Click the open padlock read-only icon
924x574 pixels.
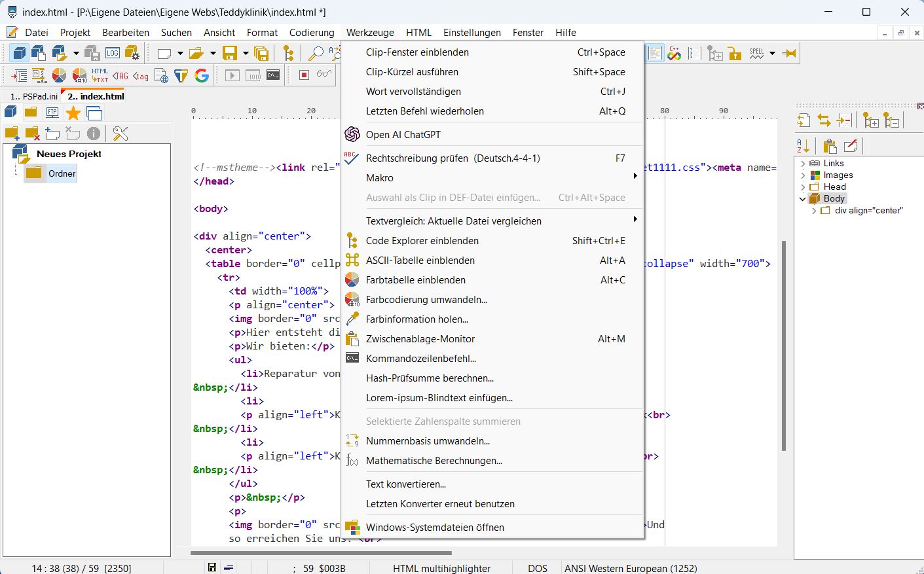click(735, 54)
